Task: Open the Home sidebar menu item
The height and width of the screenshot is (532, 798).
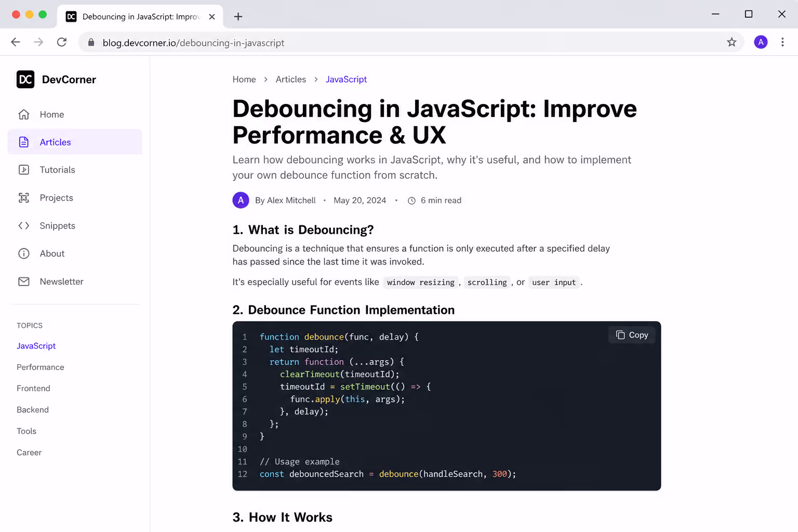Action: (75, 114)
